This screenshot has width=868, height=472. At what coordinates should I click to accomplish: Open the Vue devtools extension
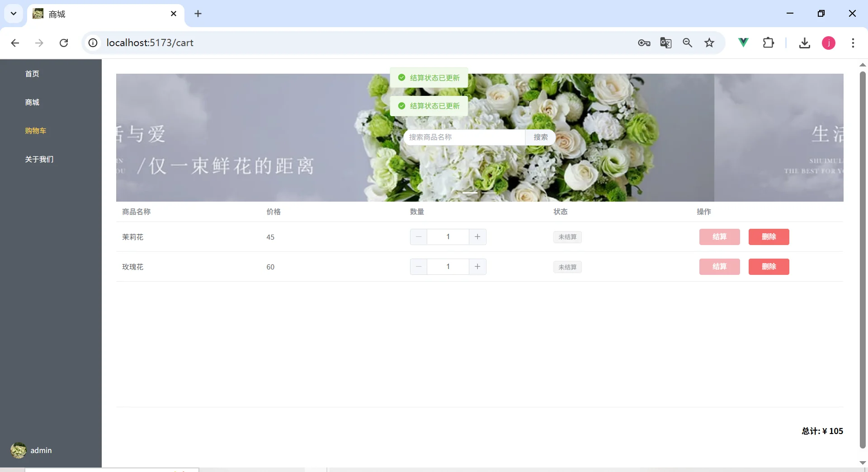[743, 43]
